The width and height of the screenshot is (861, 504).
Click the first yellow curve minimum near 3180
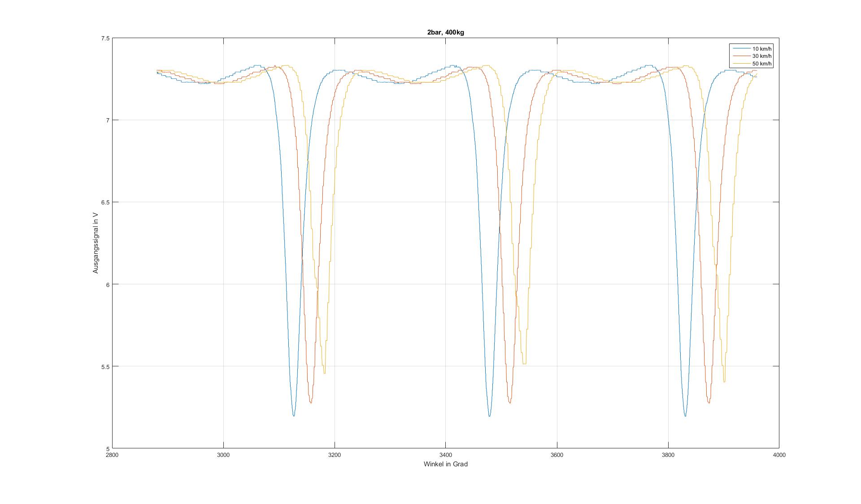tap(324, 373)
